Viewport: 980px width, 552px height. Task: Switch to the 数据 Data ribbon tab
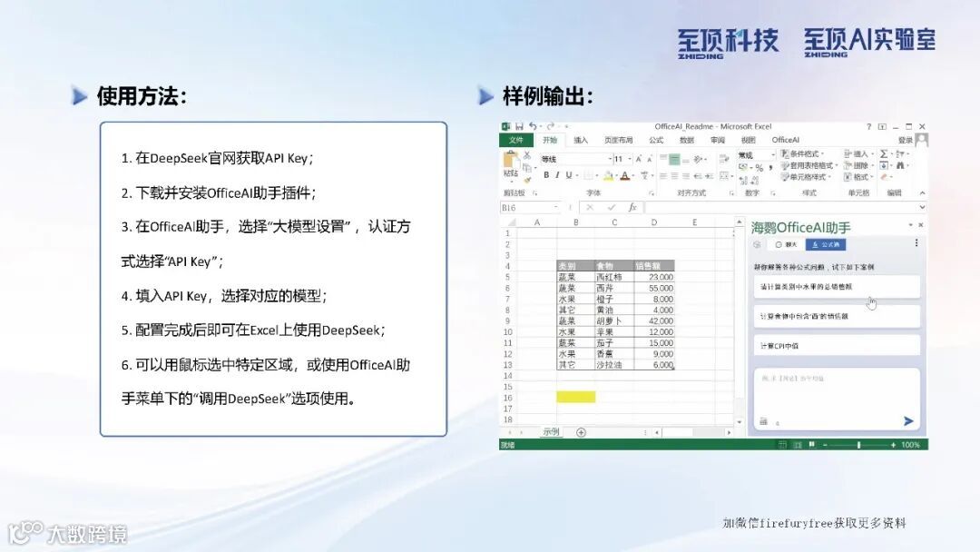[x=687, y=140]
